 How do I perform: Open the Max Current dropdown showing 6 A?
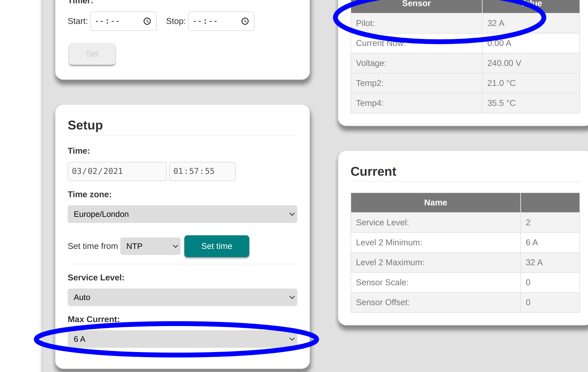(182, 339)
